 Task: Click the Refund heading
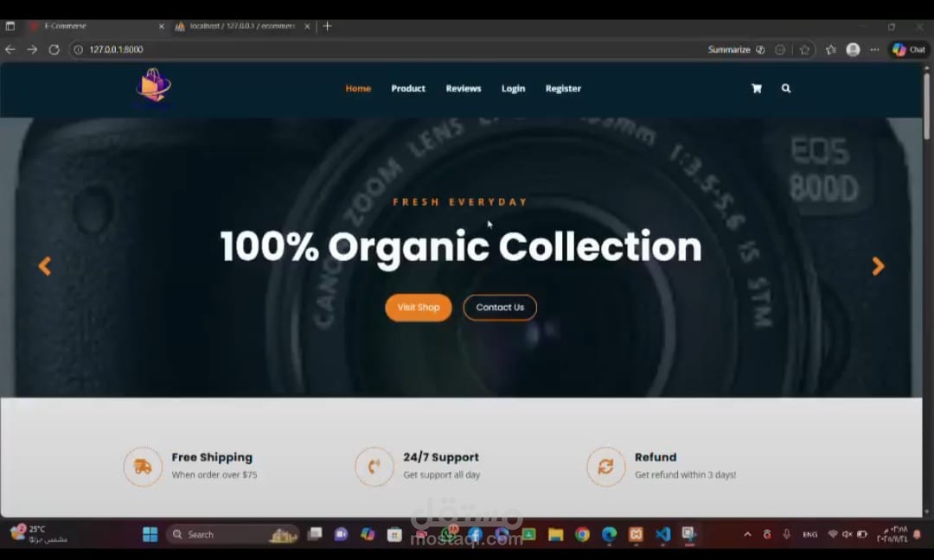click(x=656, y=457)
